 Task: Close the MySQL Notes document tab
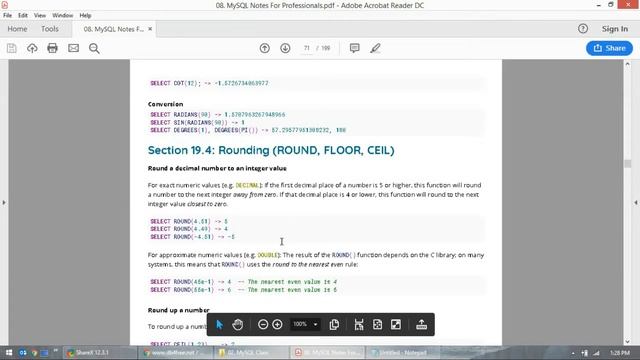click(150, 29)
